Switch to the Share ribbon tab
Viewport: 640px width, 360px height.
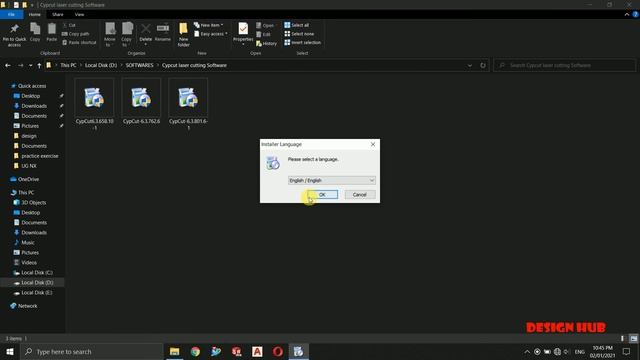click(x=58, y=14)
